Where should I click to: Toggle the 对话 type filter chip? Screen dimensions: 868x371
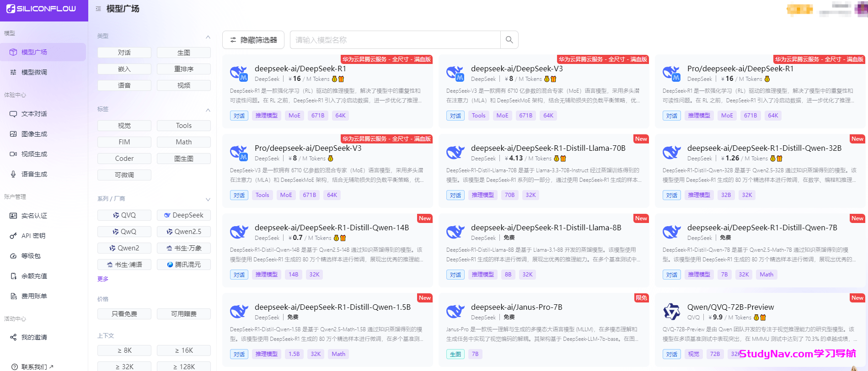(x=124, y=53)
